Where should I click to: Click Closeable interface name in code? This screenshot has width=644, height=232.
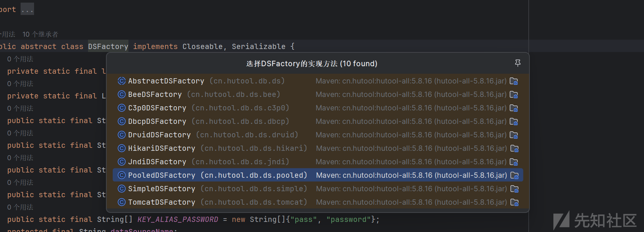click(203, 46)
